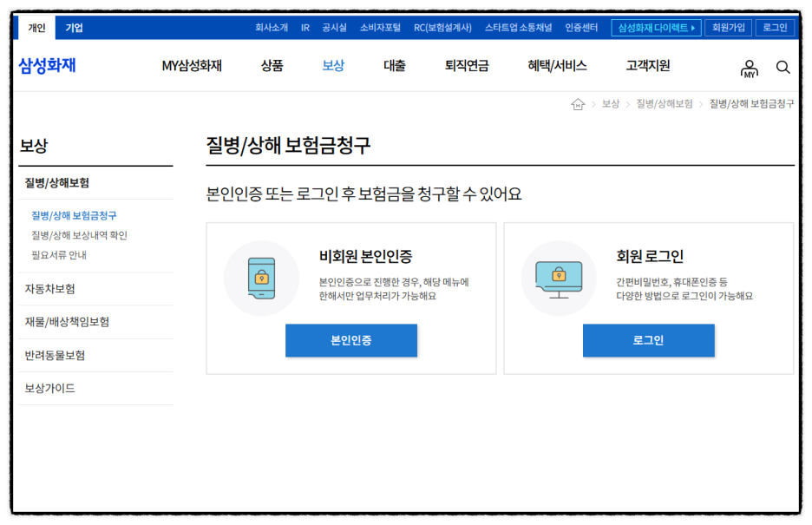The height and width of the screenshot is (525, 812).
Task: Click the 인증센터 link
Action: (581, 28)
